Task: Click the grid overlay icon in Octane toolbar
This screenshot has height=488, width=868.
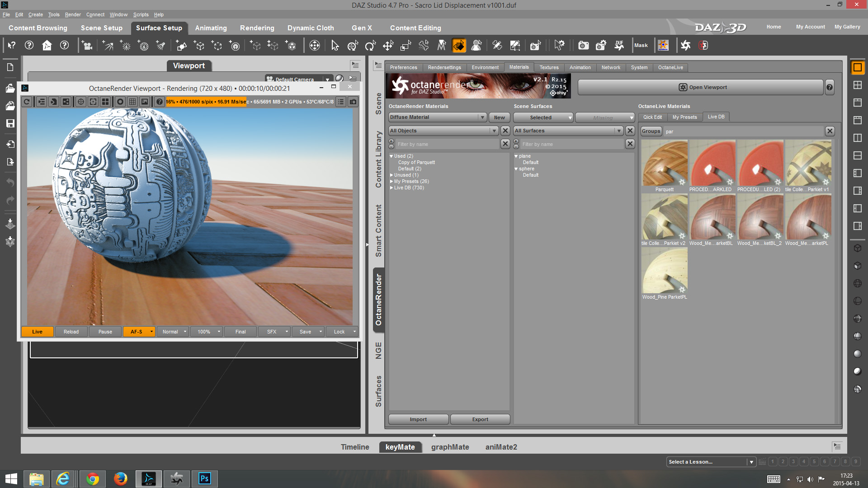Action: (132, 102)
